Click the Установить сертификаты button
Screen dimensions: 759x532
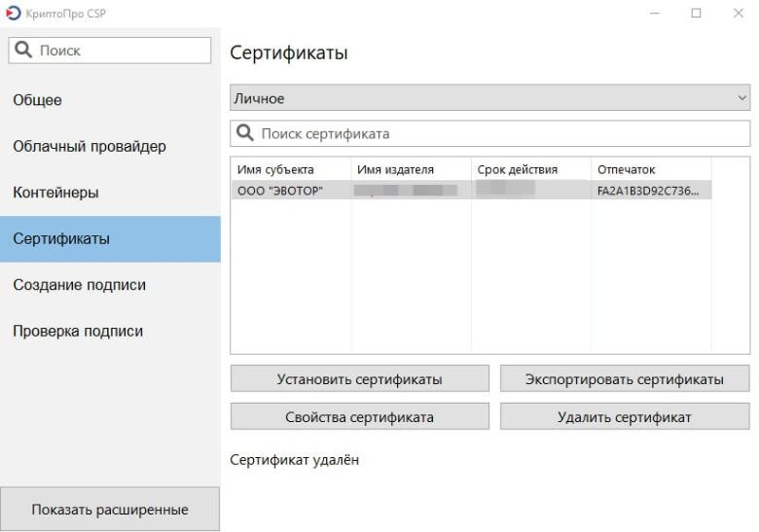tap(360, 378)
